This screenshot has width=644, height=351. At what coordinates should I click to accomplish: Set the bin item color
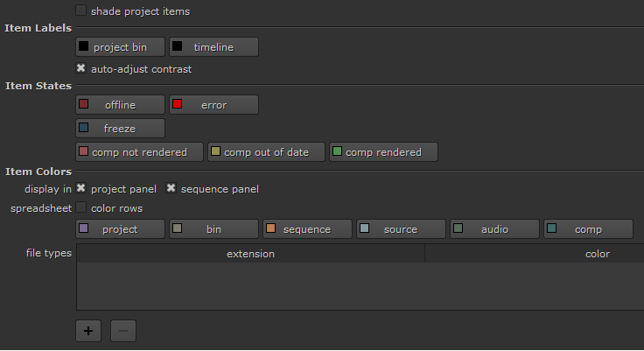[213, 229]
